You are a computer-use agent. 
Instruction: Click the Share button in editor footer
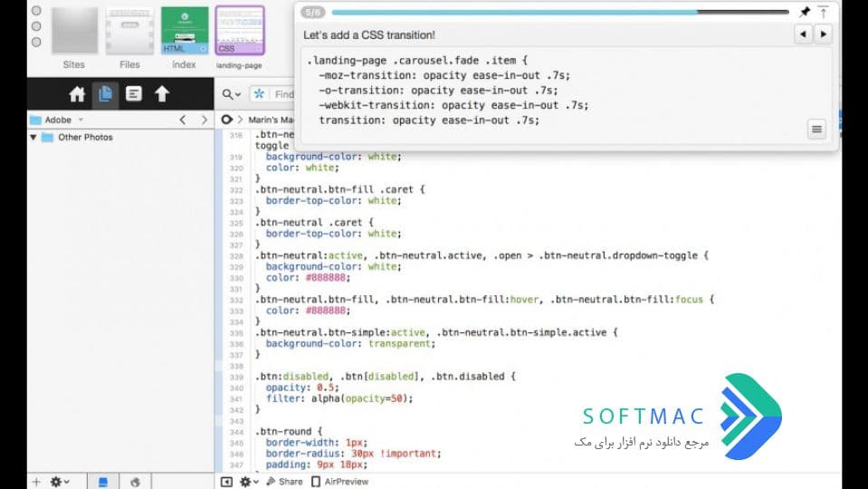click(284, 482)
